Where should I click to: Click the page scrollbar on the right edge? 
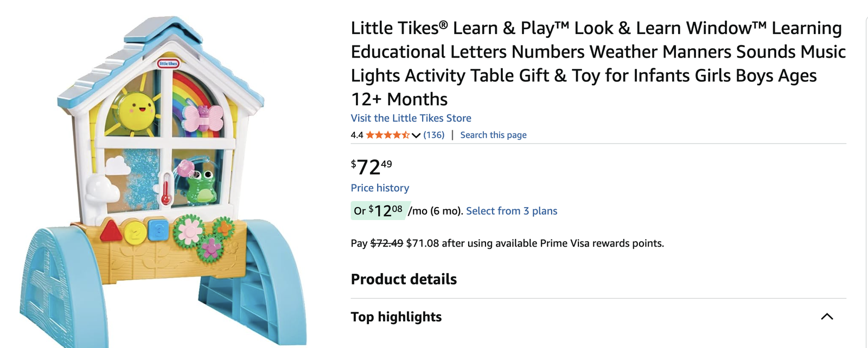point(866,173)
